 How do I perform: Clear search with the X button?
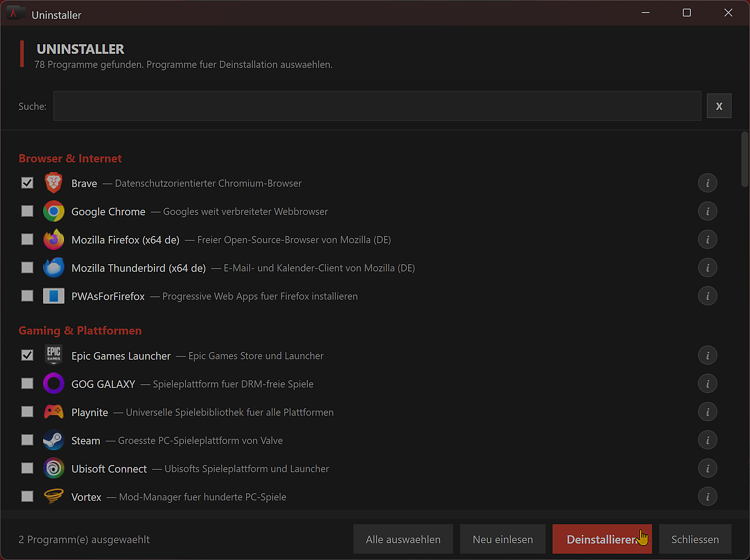click(x=719, y=106)
